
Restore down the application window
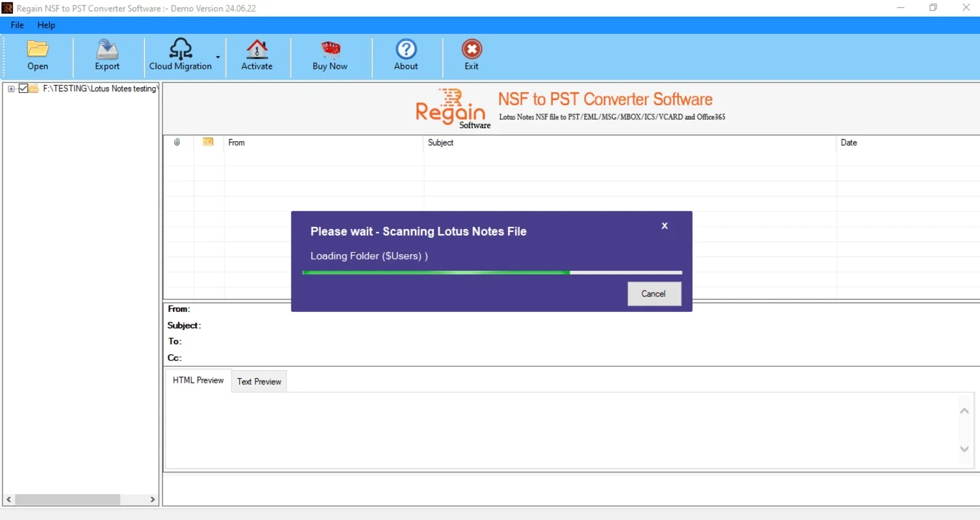[933, 8]
